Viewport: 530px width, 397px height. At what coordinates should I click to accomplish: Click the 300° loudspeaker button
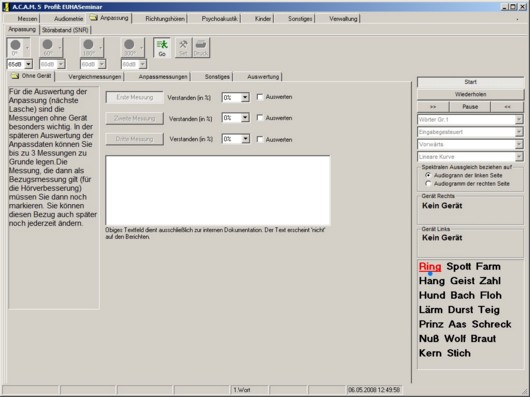[x=129, y=48]
